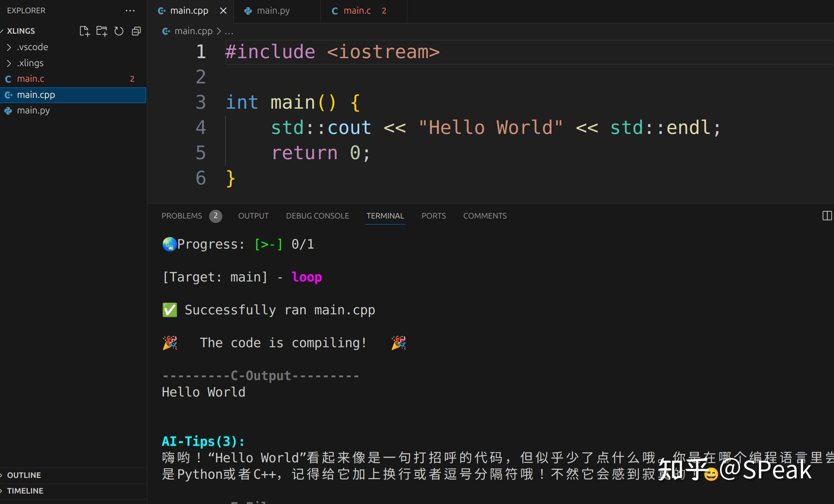Close the main.cpp editor tab
834x504 pixels.
[x=224, y=11]
